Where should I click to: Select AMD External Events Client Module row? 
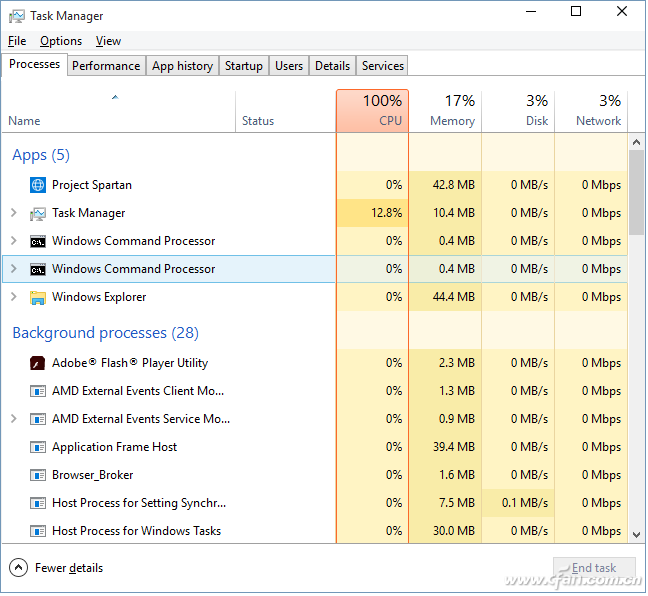click(315, 391)
